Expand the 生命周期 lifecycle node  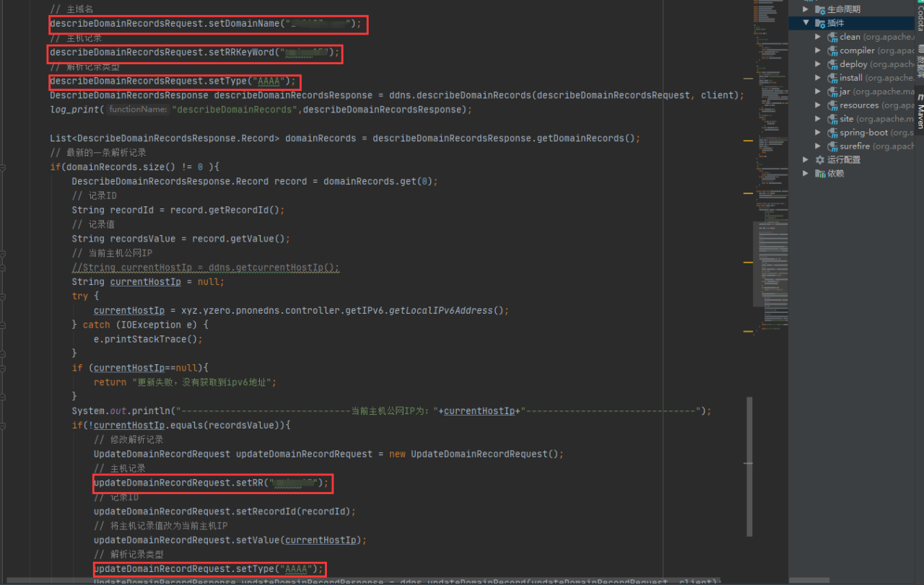click(x=806, y=9)
